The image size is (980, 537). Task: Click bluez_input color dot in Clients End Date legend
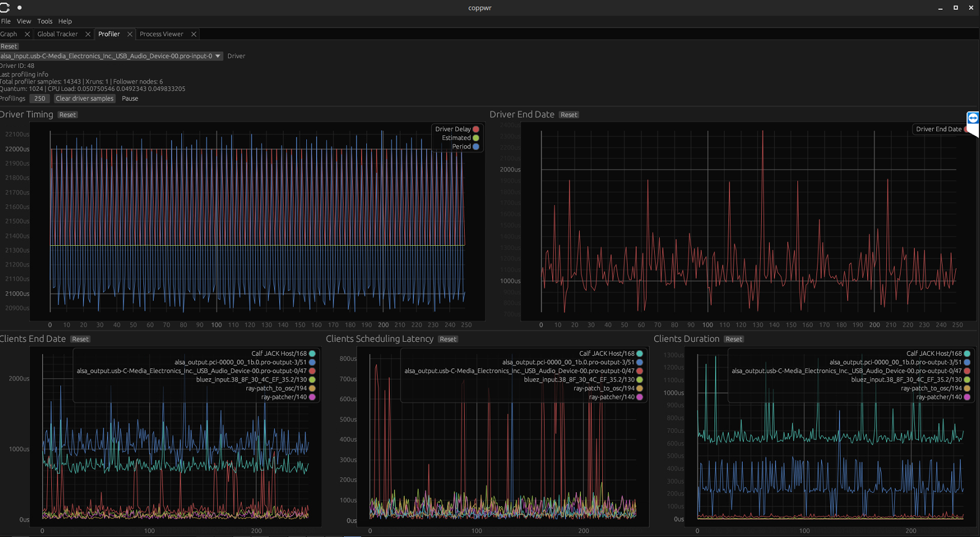coord(312,380)
